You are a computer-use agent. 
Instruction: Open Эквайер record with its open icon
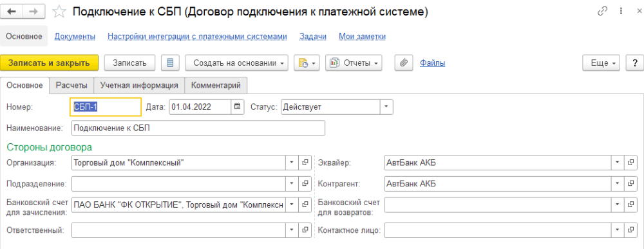pyautogui.click(x=630, y=162)
